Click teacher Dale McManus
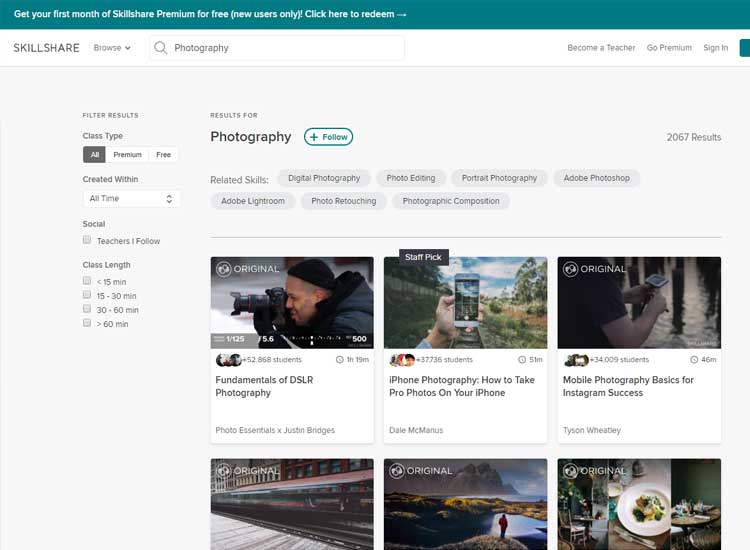750x550 pixels. [416, 430]
